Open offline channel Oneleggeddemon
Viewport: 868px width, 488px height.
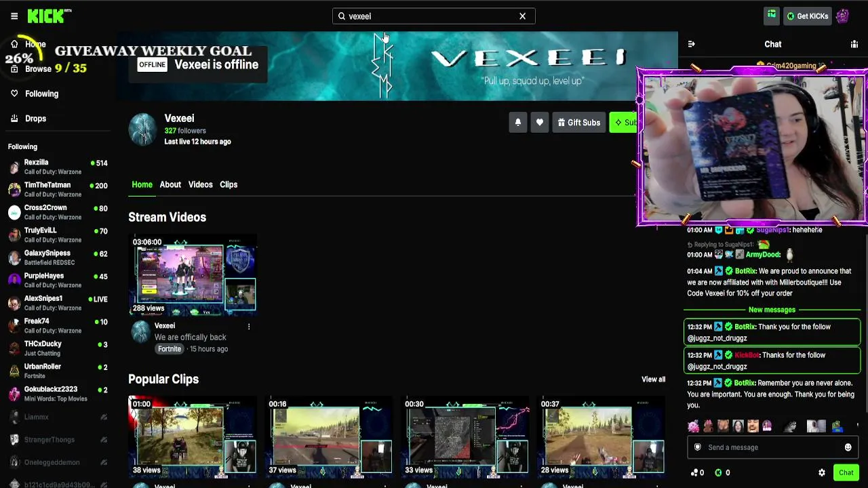pos(58,462)
